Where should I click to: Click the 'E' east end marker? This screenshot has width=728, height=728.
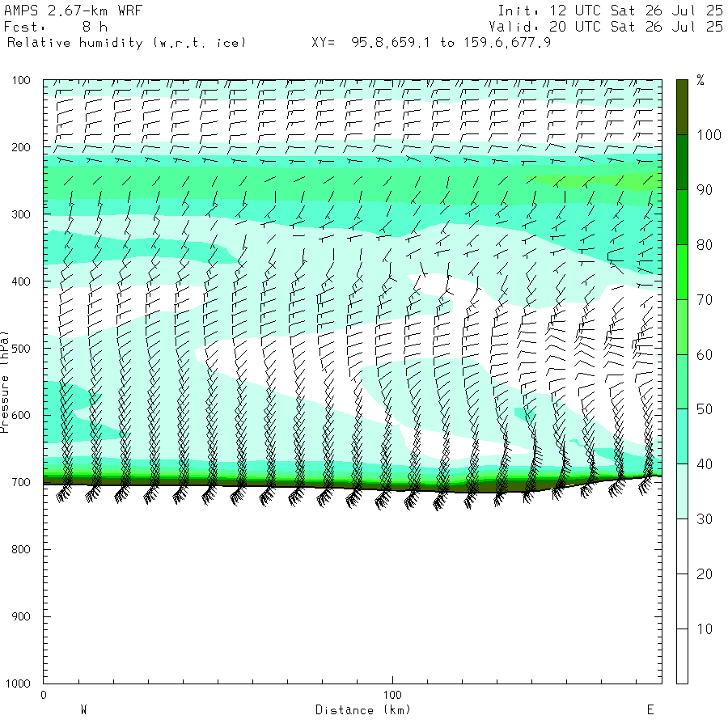tap(650, 710)
